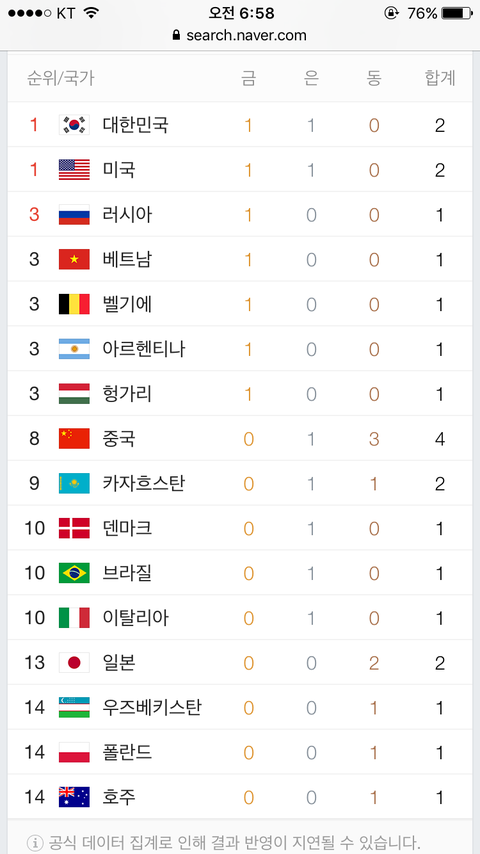
Task: Tap the Belgium flag icon
Action: 74,304
